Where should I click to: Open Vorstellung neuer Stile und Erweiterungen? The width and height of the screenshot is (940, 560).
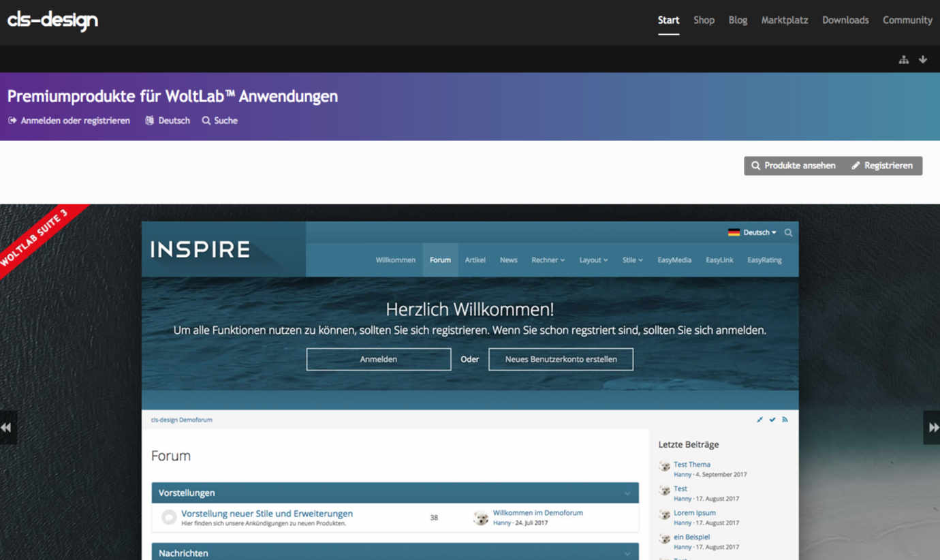click(x=267, y=514)
